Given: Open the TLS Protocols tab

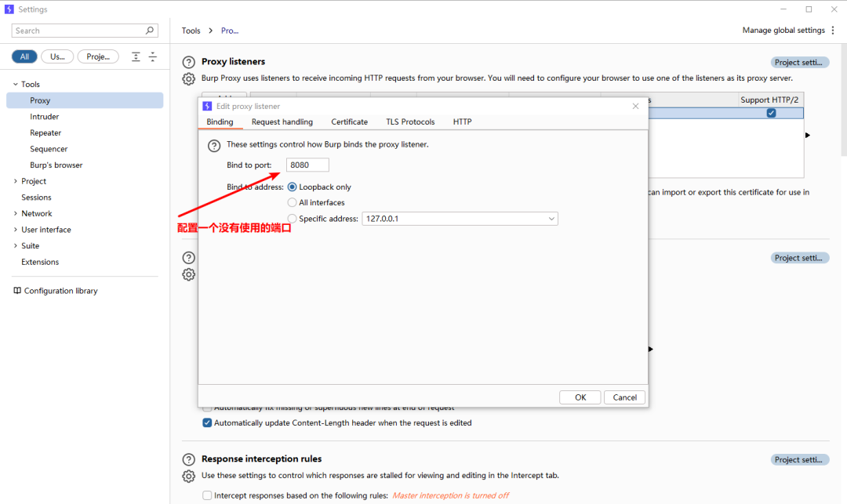Looking at the screenshot, I should tap(410, 122).
